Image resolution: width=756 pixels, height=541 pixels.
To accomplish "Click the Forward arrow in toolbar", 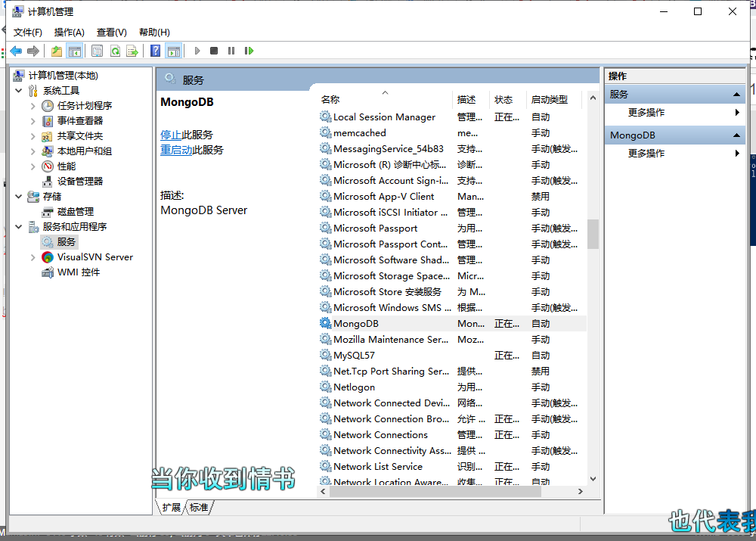I will [33, 51].
